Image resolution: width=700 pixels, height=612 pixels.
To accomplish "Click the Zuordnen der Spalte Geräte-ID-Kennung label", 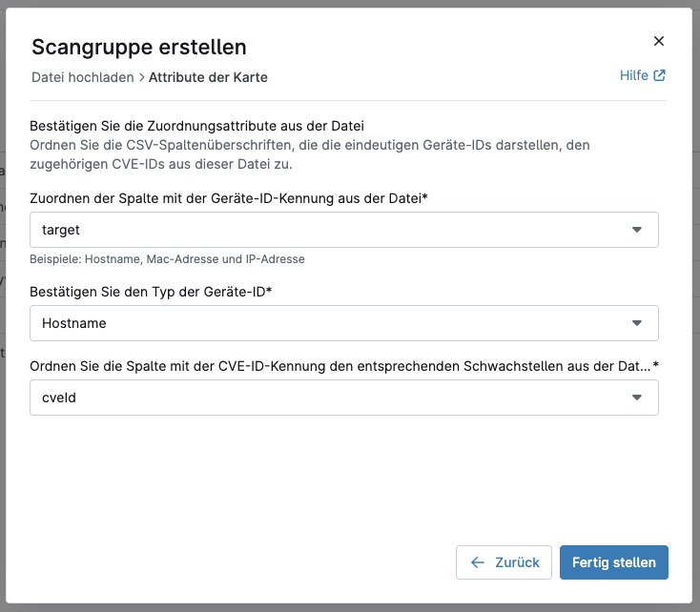I will coord(228,198).
